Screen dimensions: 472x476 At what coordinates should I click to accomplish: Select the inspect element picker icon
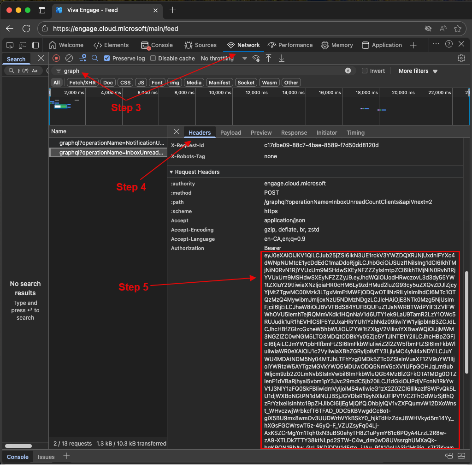10,45
